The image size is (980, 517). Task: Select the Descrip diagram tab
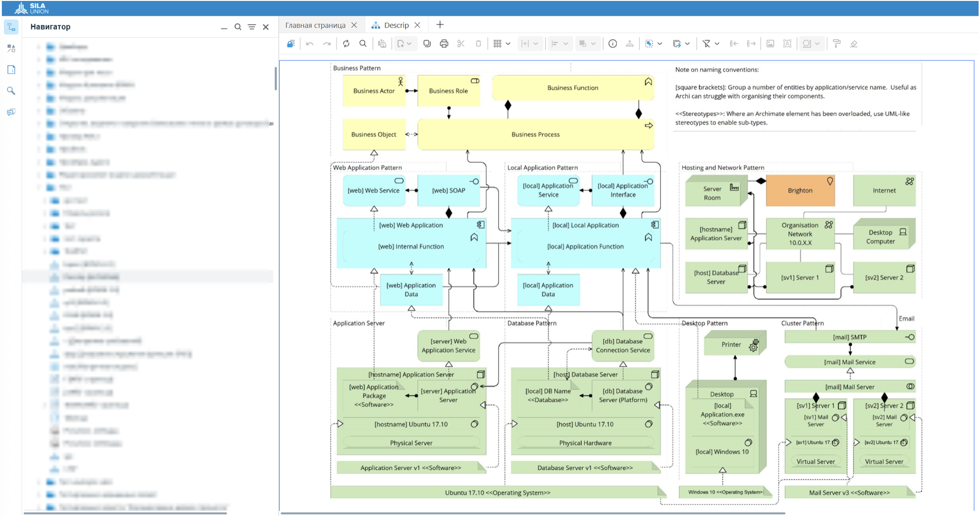(x=396, y=25)
